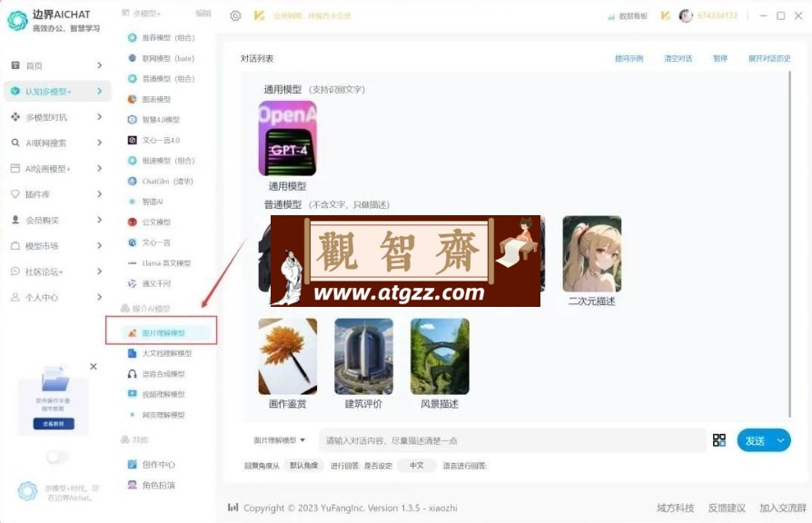Expand the 首页 chevron arrow
This screenshot has width=812, height=523.
click(99, 65)
